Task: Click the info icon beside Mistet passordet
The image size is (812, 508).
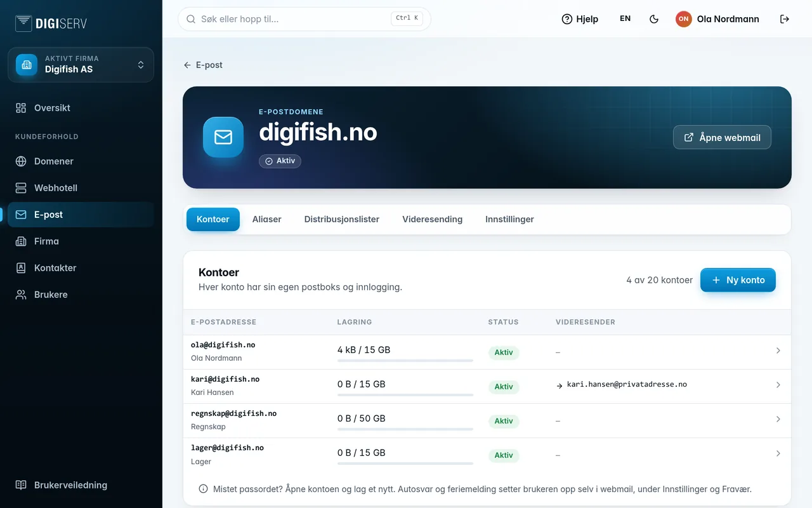Action: [x=204, y=489]
